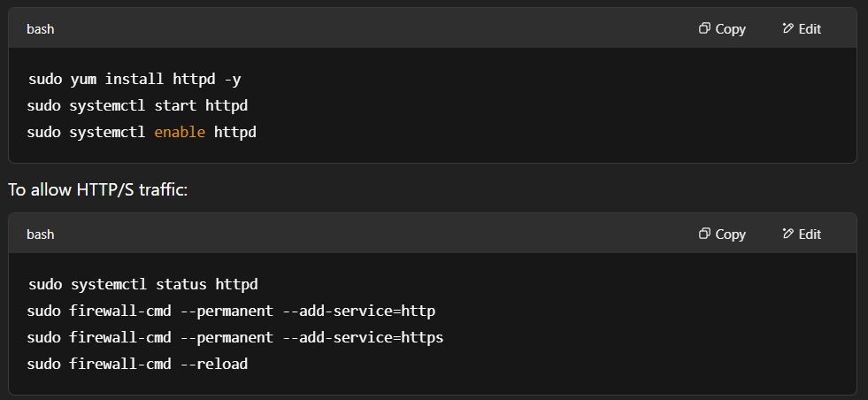Click the 'sudo systemctl status httpd' line

coord(142,285)
